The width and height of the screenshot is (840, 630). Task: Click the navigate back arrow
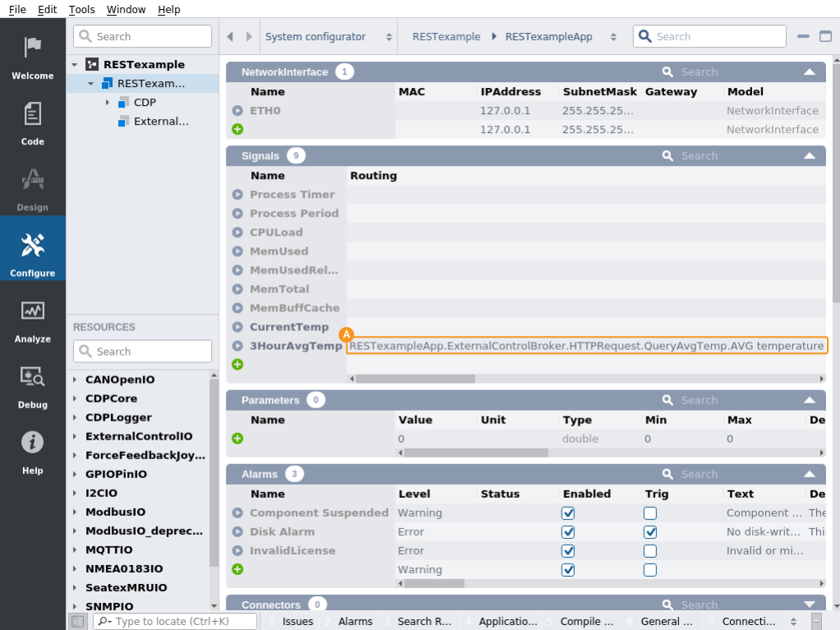coord(230,37)
